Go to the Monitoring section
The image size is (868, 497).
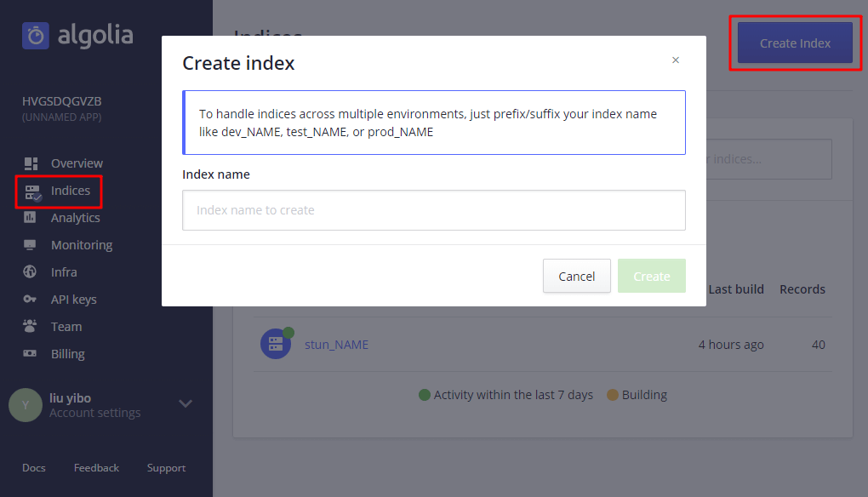[x=82, y=245]
